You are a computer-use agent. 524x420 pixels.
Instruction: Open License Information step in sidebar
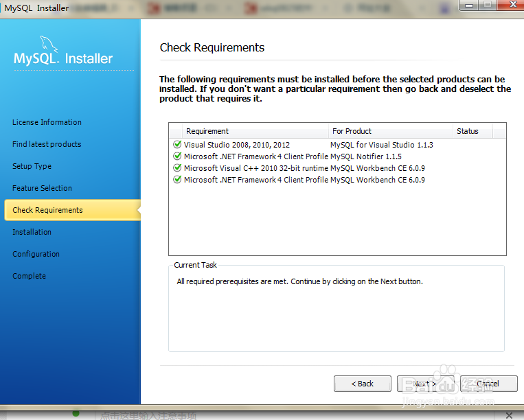47,122
